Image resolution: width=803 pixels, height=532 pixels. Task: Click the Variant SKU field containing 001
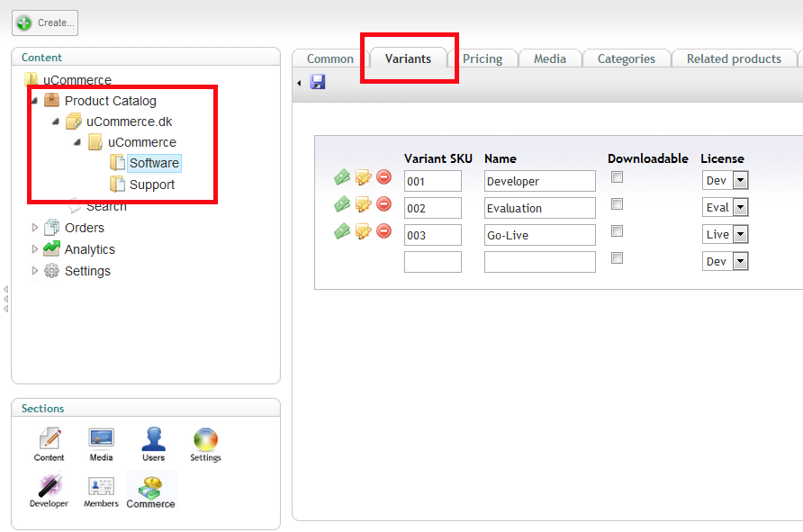pos(433,181)
